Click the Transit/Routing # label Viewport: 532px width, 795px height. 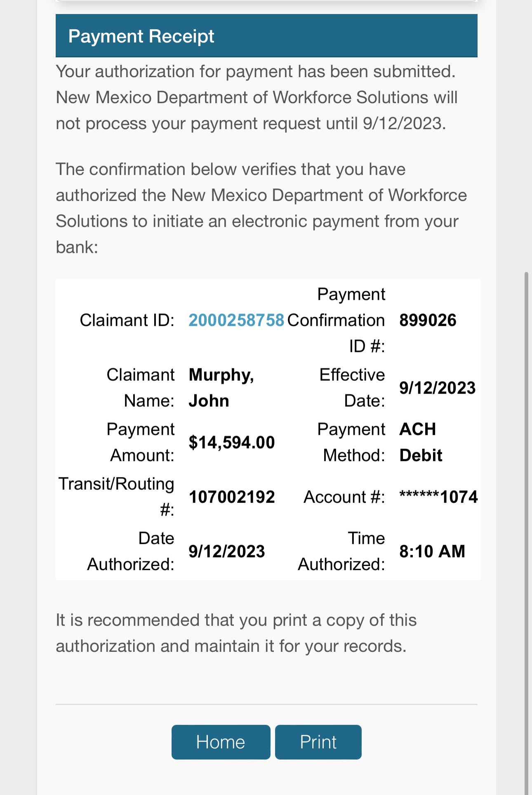[x=116, y=497]
